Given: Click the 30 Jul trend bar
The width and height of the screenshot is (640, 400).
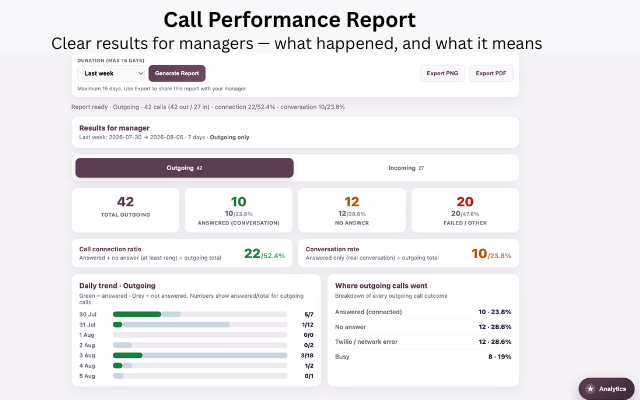Looking at the screenshot, I should (200, 314).
